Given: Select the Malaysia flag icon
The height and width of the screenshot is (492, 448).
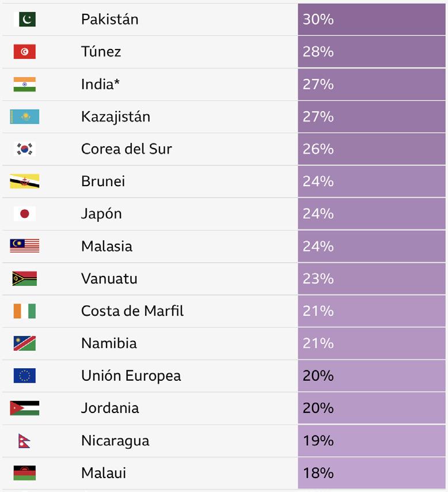Looking at the screenshot, I should [25, 246].
